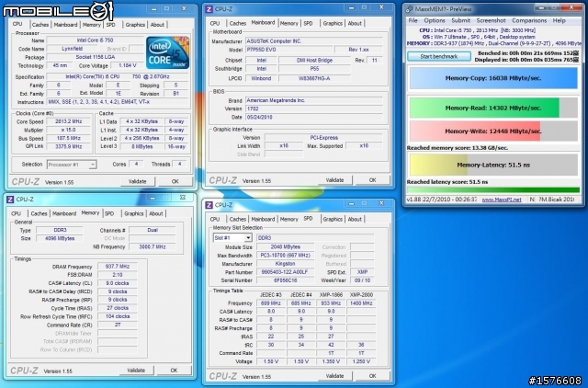Viewport: 588px width, 388px height.
Task: Open Mainboard tab in top-left CPU-Z window
Action: (x=65, y=25)
